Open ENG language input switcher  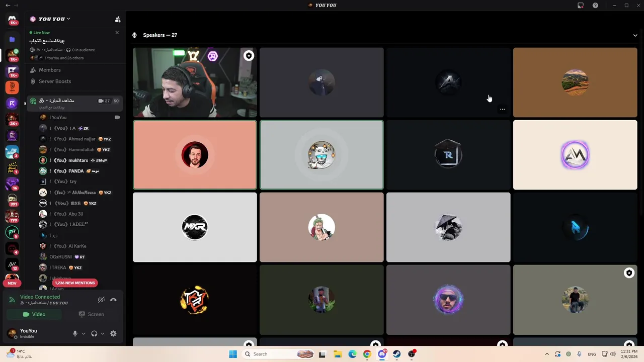pos(592,354)
